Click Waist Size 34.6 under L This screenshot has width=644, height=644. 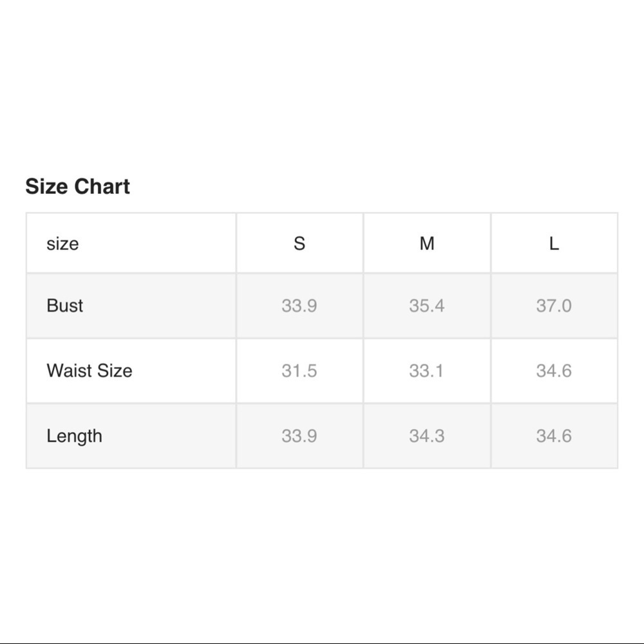click(554, 371)
